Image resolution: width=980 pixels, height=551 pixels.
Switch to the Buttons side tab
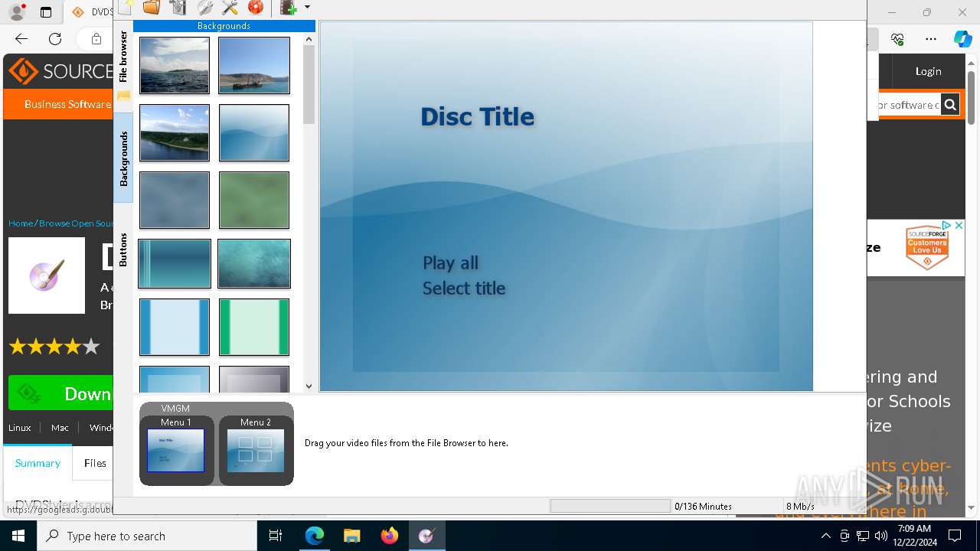pos(123,249)
